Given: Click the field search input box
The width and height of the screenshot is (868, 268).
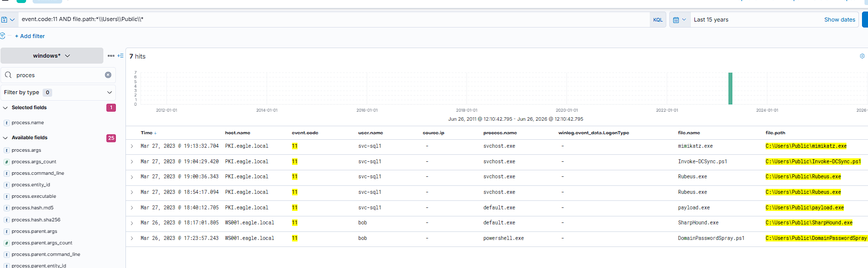Looking at the screenshot, I should point(58,75).
